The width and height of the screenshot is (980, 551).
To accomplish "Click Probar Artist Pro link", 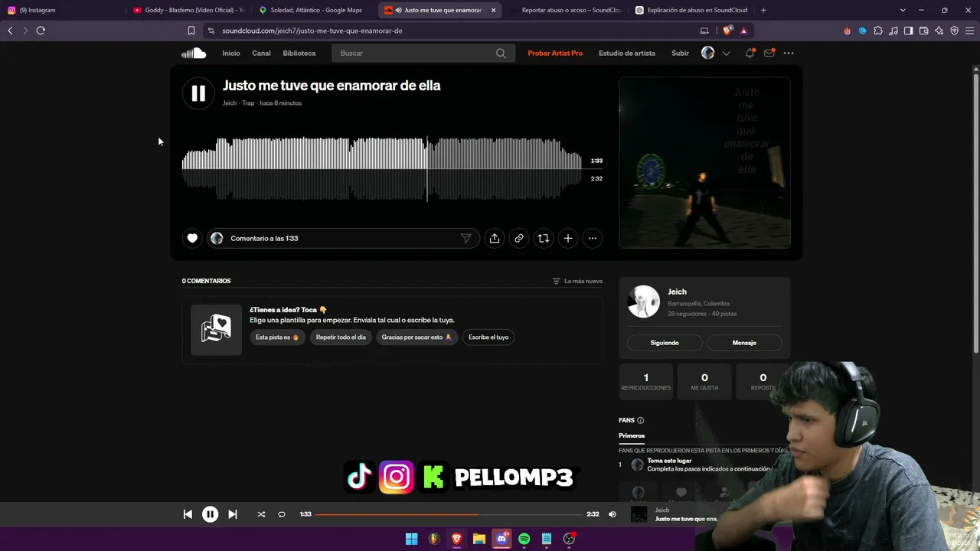I will 555,53.
